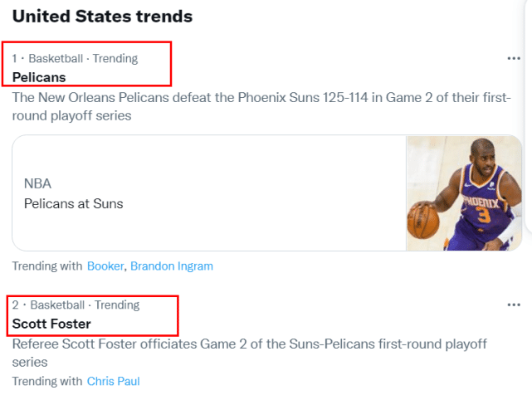Select the Chris Paul trending link
This screenshot has height=395, width=532.
113,382
